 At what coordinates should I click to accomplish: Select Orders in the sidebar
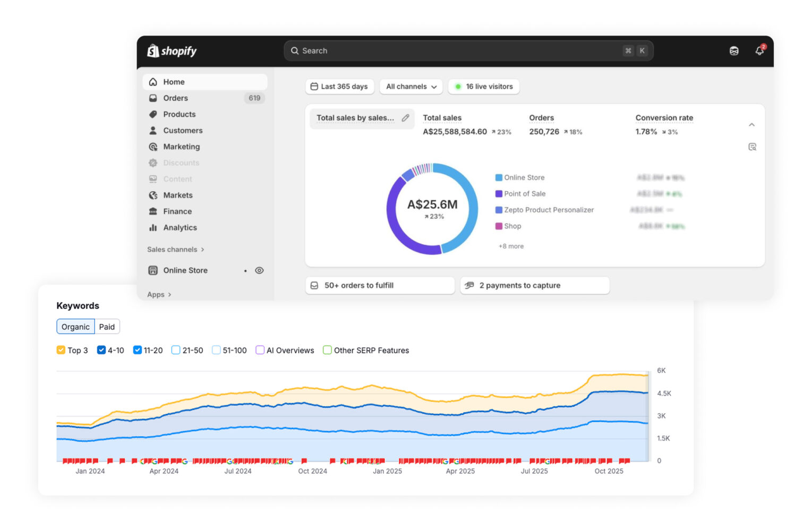click(x=175, y=98)
